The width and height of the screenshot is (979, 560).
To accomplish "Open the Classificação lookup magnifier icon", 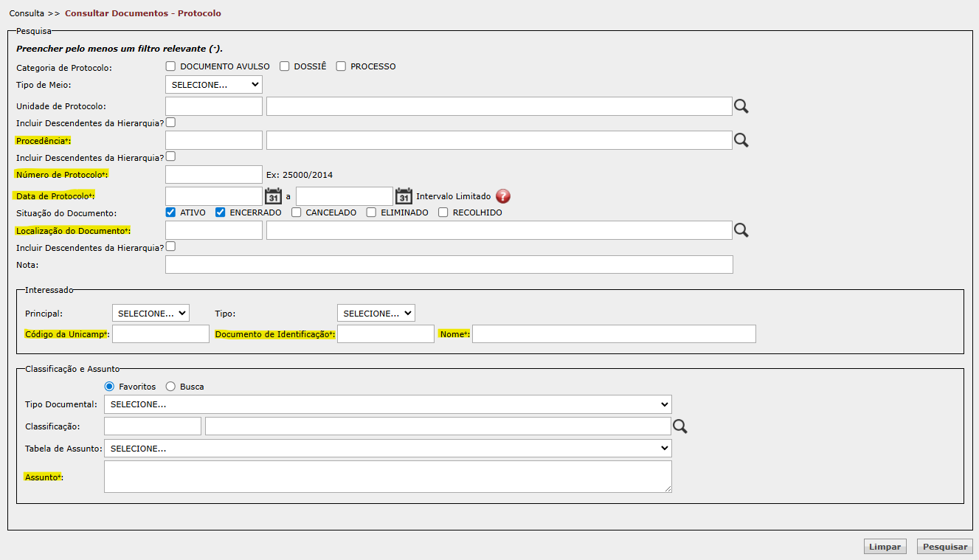I will click(679, 426).
